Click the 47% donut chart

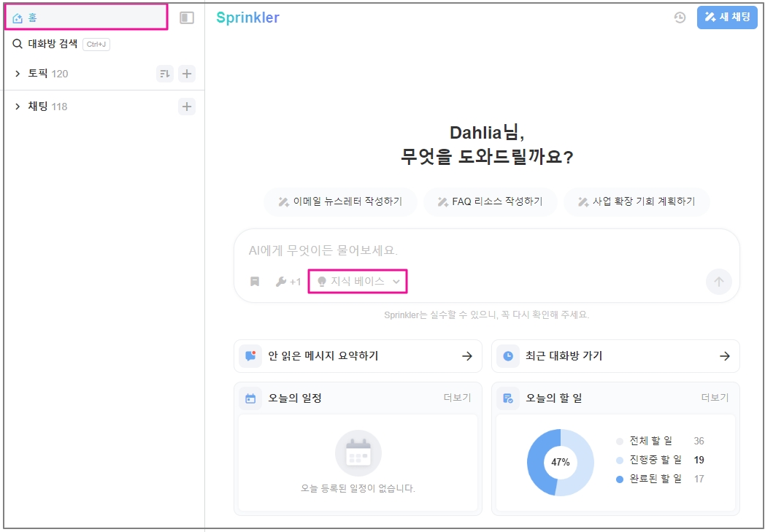pyautogui.click(x=560, y=462)
